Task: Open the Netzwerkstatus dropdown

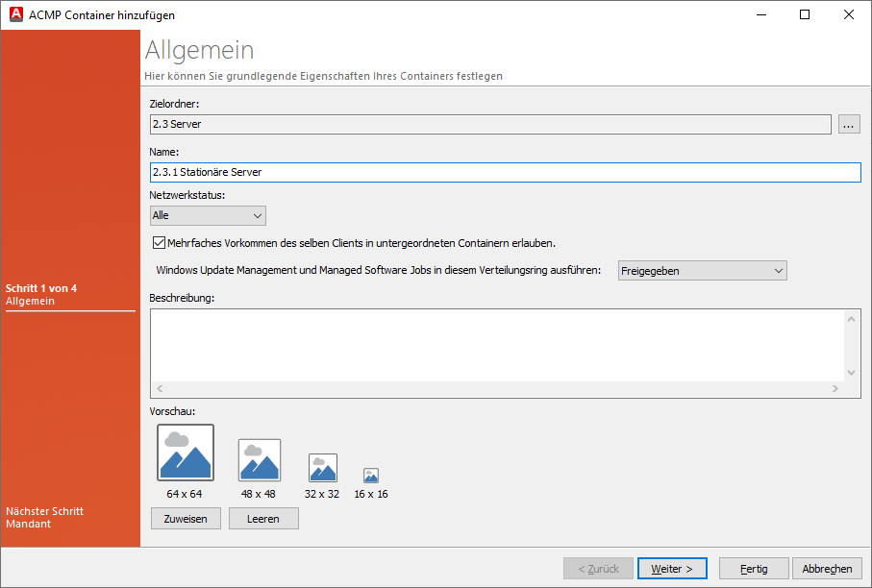Action: (x=208, y=216)
